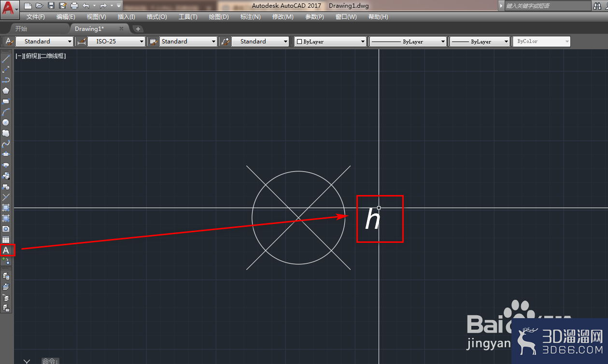
Task: Switch to the 开始 tab
Action: (21, 28)
